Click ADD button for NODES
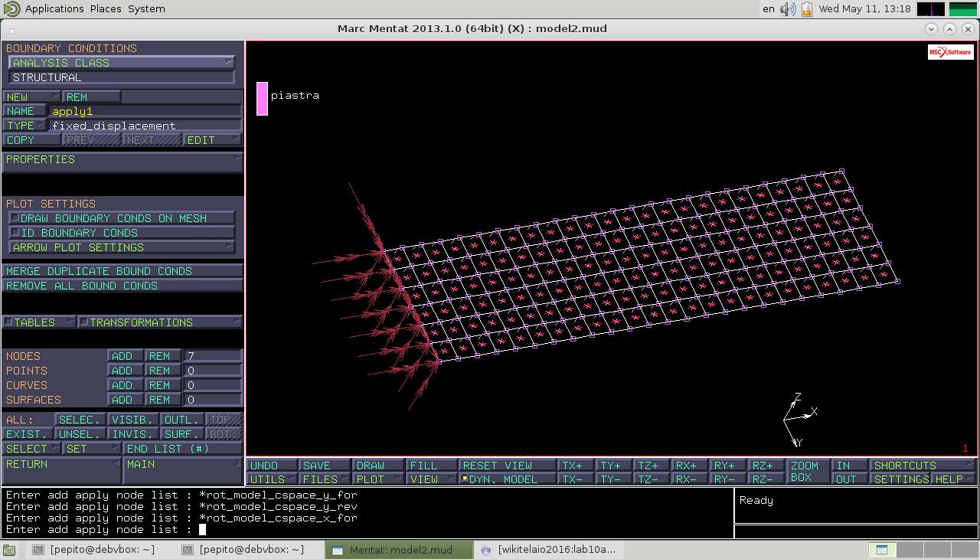 pyautogui.click(x=125, y=356)
